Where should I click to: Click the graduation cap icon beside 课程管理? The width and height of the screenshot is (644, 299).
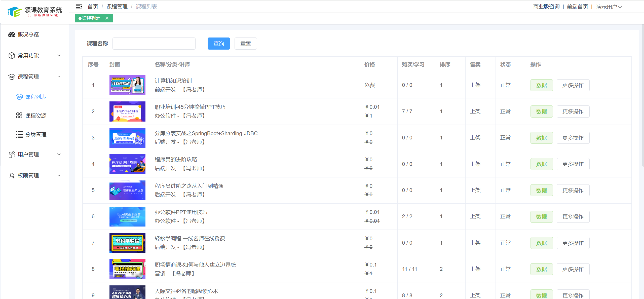tap(12, 77)
